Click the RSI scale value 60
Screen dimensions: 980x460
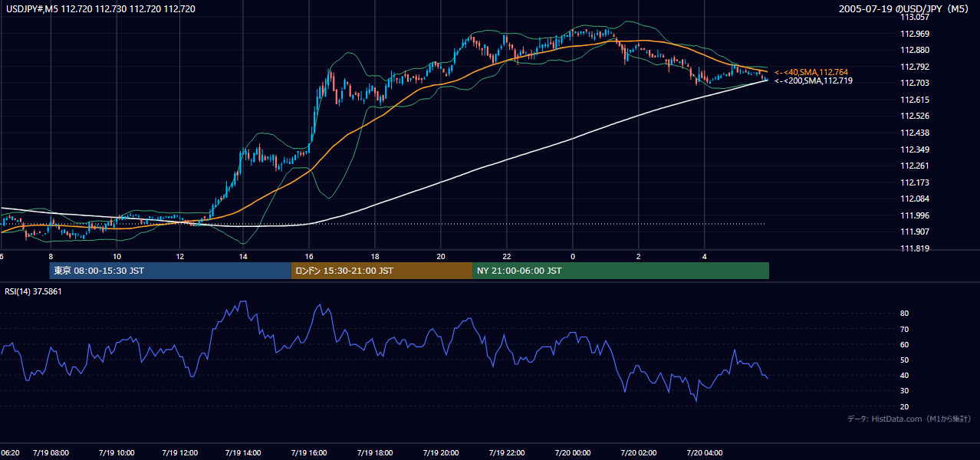[904, 344]
